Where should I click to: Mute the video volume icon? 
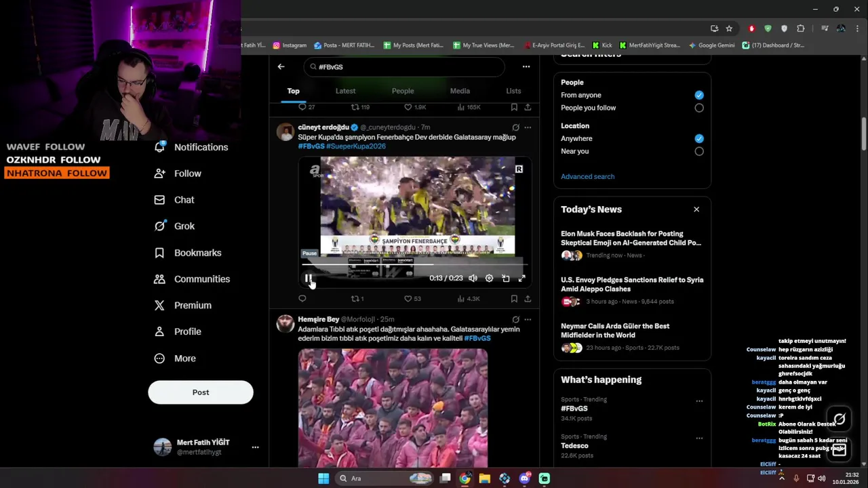pyautogui.click(x=473, y=279)
